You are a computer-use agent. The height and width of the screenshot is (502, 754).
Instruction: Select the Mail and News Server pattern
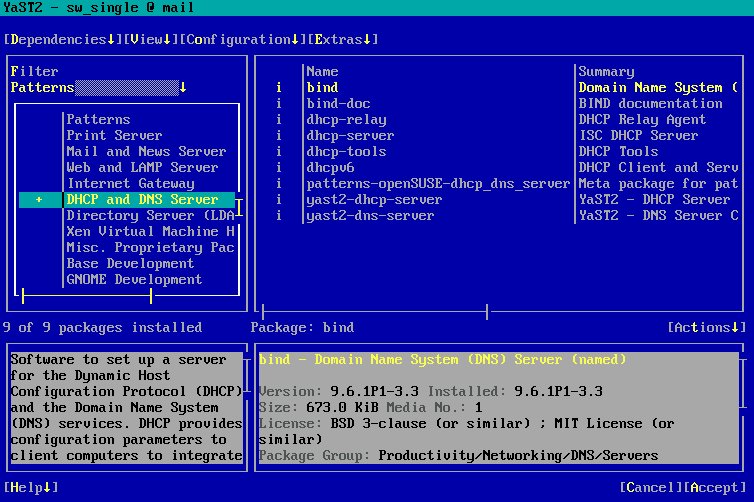click(x=127, y=151)
